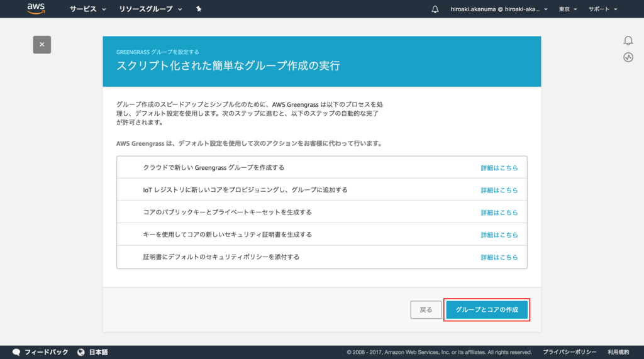Click text キーを使用してコアの新しいセキュリティ証明書を生成する
This screenshot has width=644, height=359.
pos(227,235)
